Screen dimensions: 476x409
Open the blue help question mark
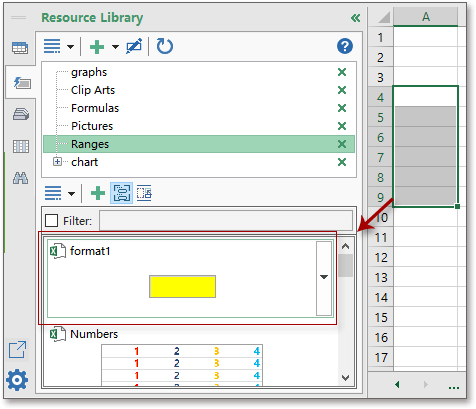(x=345, y=46)
